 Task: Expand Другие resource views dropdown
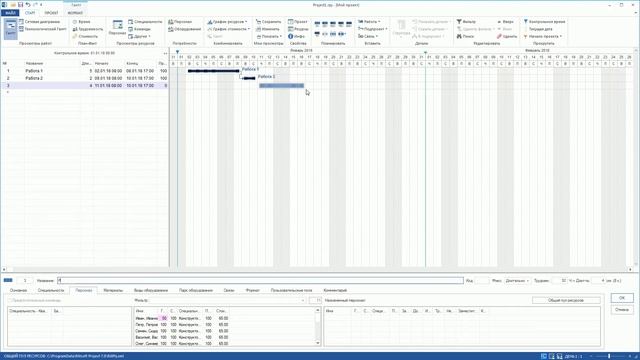coord(139,36)
